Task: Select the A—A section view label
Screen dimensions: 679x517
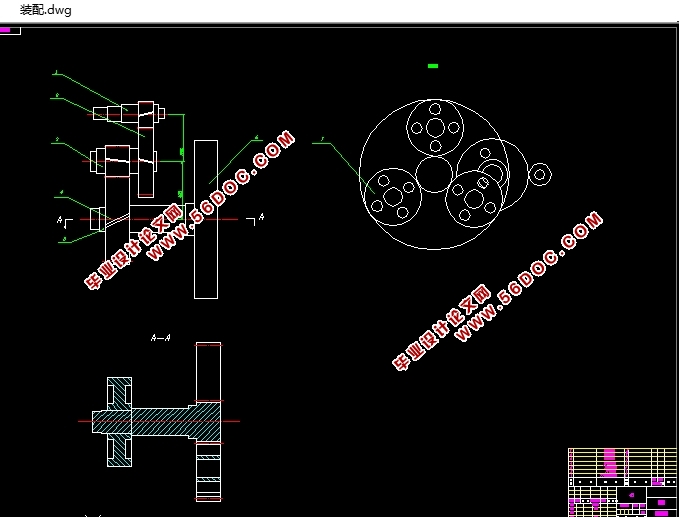Action: (161, 337)
